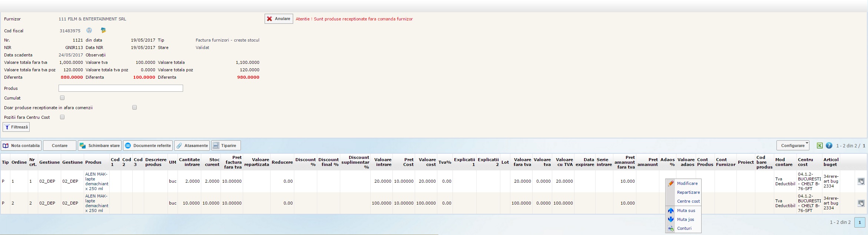
Task: Open the blue help question mark icon
Action: pos(829,146)
